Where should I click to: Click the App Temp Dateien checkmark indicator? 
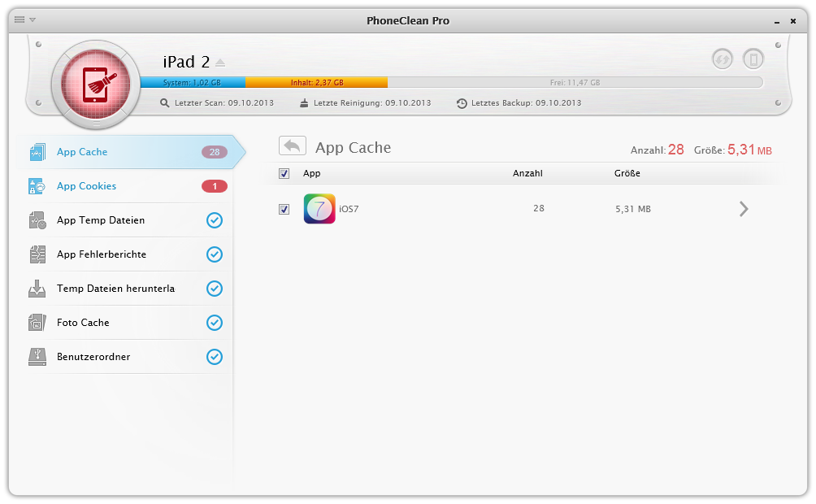click(x=215, y=220)
